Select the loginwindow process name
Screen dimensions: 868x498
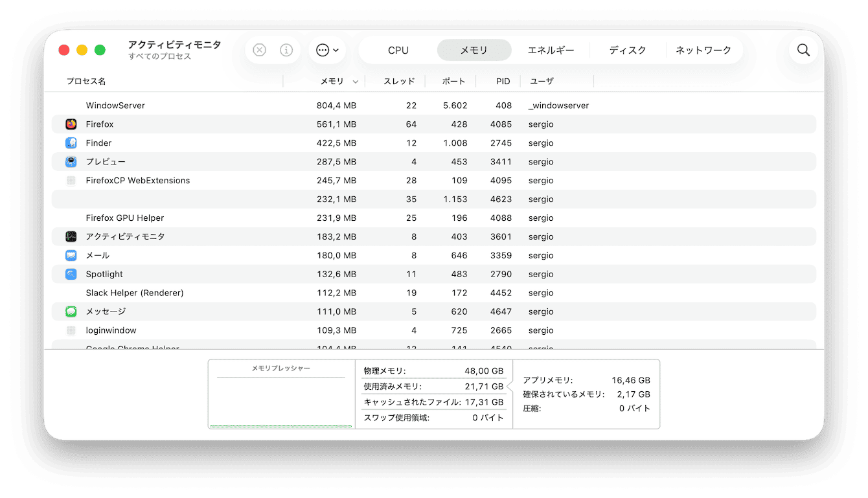[x=111, y=331]
